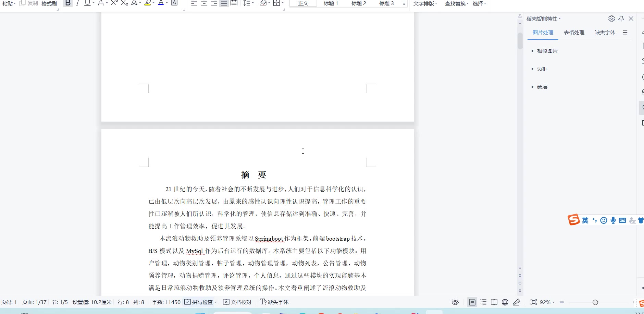The image size is (644, 314).
Task: Switch to page layout view
Action: 472,302
